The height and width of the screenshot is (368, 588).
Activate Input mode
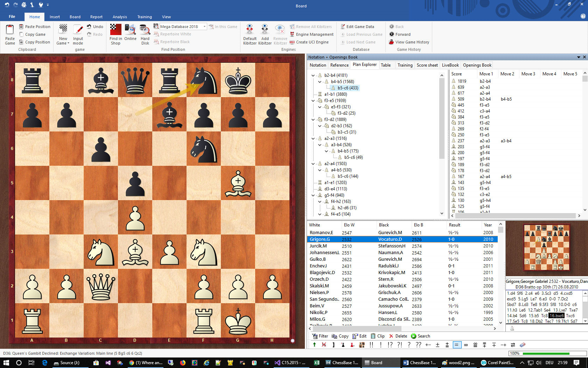pos(78,34)
